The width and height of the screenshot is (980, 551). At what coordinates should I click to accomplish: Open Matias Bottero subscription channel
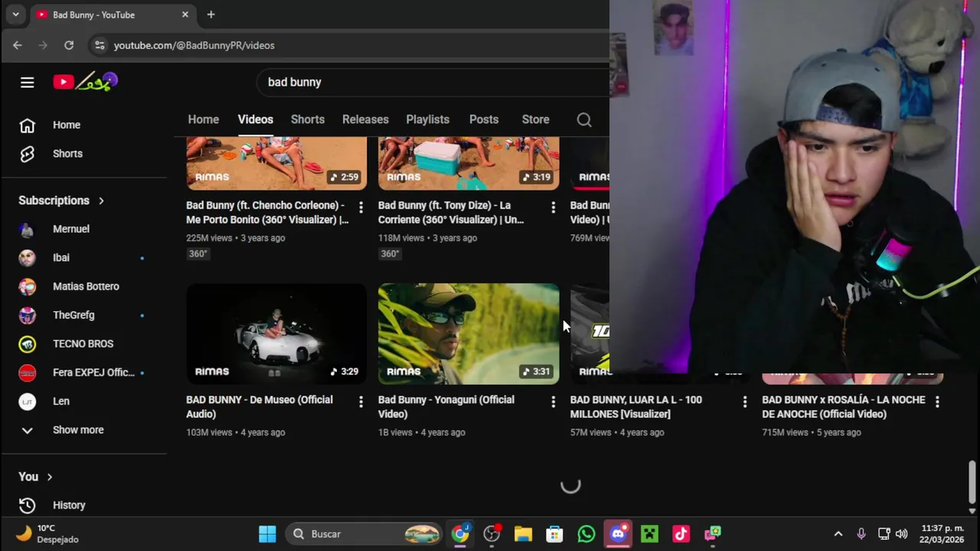[87, 286]
